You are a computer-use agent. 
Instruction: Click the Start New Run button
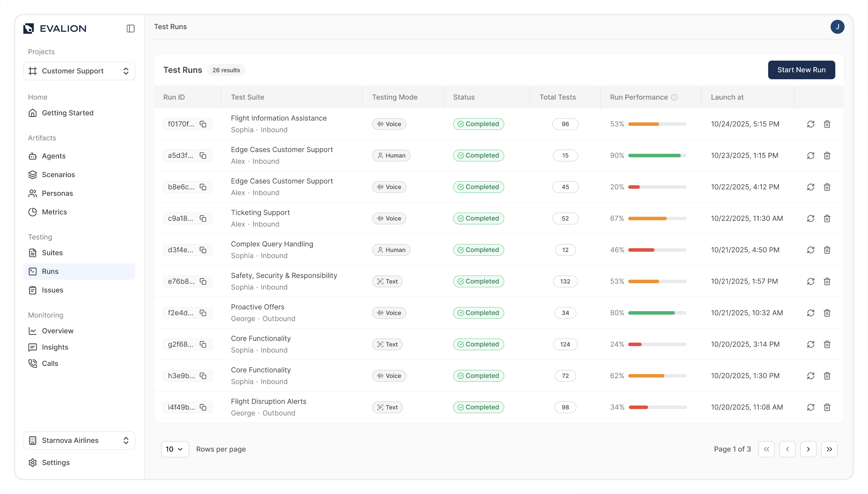pos(801,69)
